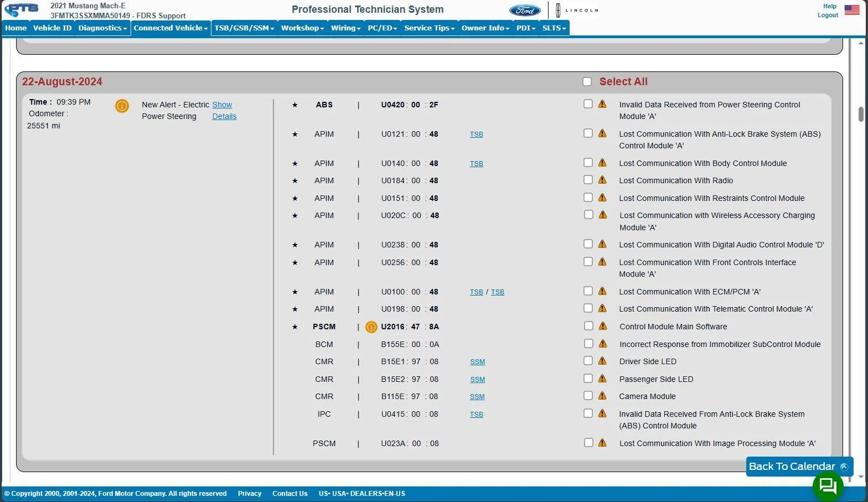Screen dimensions: 868x502
Task: Click star icon on the APIM U0100 row
Action: 295,292
